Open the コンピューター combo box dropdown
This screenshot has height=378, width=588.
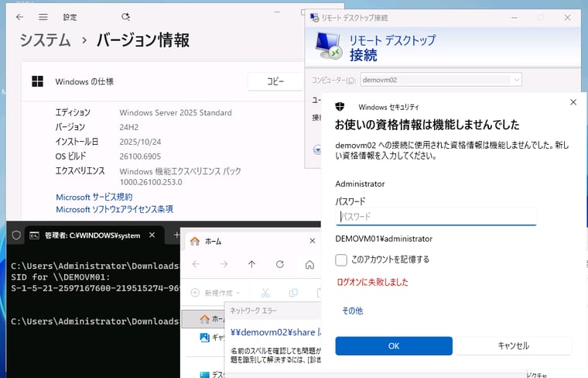click(516, 79)
